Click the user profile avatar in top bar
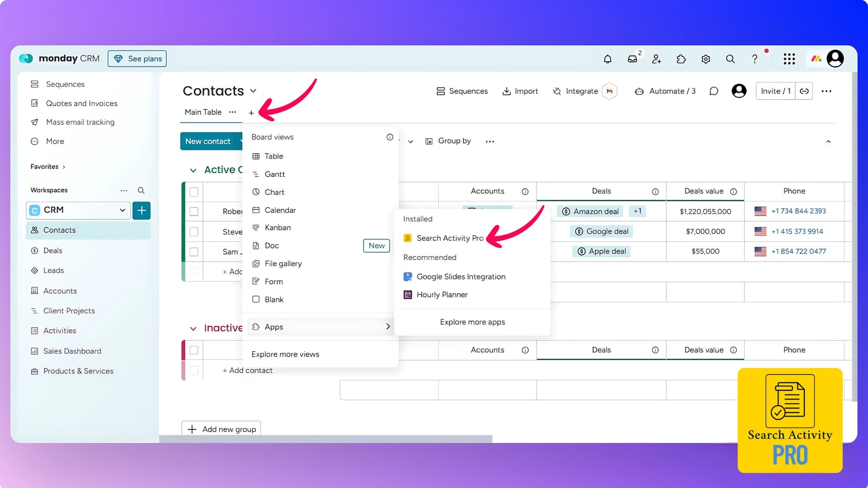 [x=835, y=58]
